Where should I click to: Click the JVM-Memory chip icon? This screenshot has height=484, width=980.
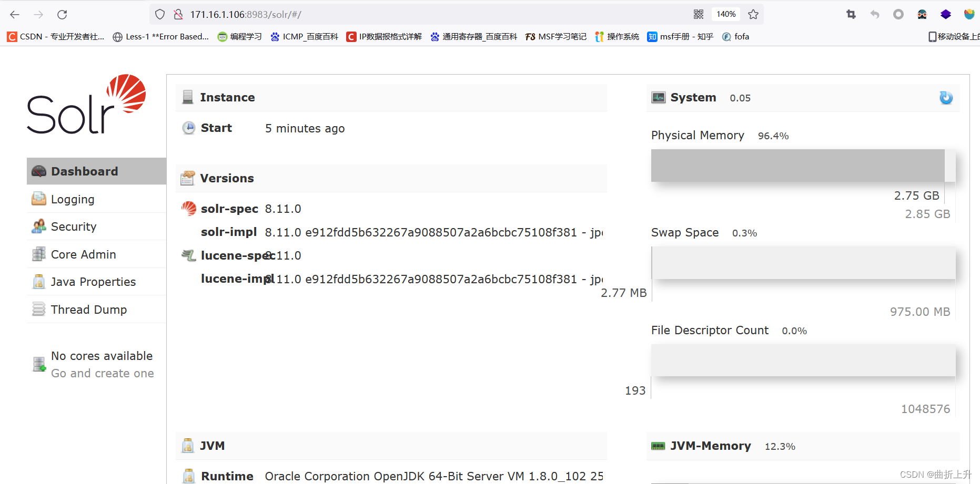(x=658, y=446)
